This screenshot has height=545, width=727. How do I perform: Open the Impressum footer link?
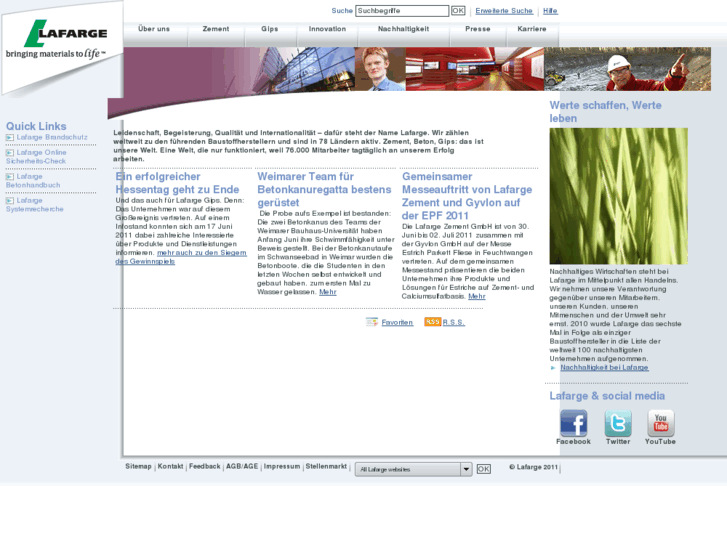point(282,466)
